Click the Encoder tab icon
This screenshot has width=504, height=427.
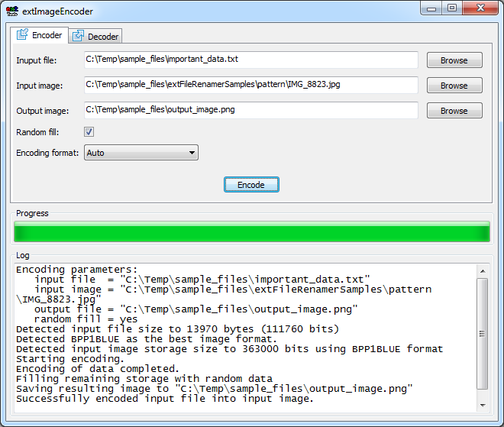coord(22,35)
